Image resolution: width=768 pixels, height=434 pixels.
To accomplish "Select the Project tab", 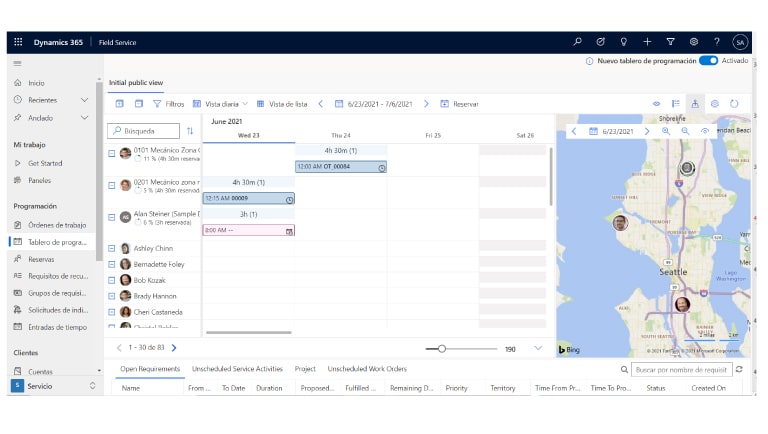I will (305, 369).
